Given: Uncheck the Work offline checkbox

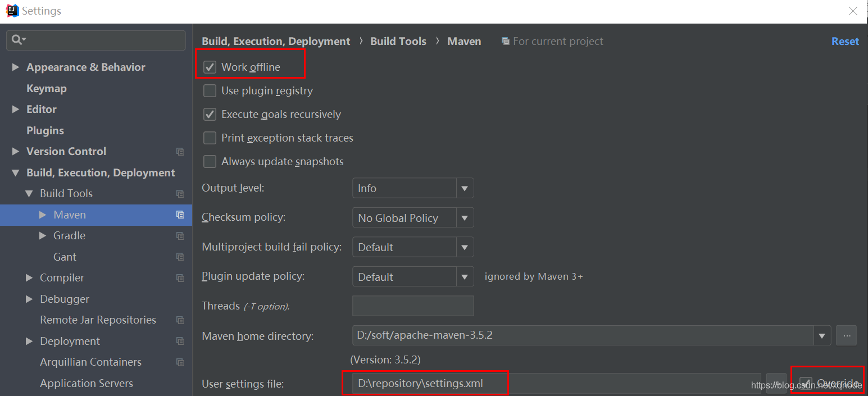Looking at the screenshot, I should [210, 67].
